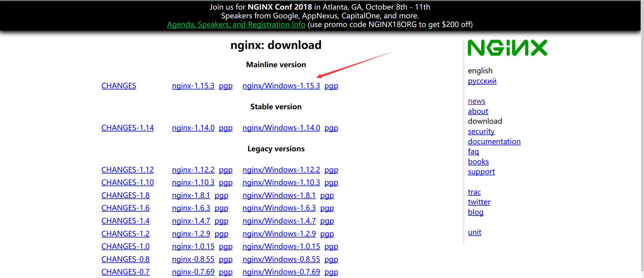Open pgp signature for nginx-1.12.2
Viewport: 644px width, 278px height.
(x=226, y=170)
